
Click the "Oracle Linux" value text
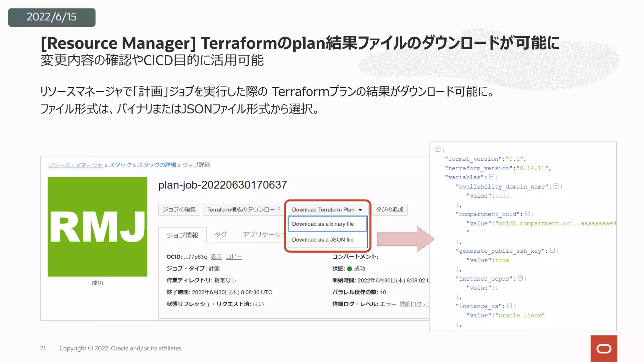click(520, 315)
